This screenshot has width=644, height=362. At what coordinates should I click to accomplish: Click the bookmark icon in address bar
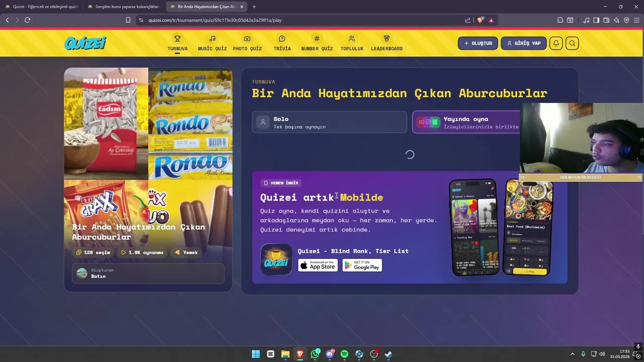click(128, 20)
